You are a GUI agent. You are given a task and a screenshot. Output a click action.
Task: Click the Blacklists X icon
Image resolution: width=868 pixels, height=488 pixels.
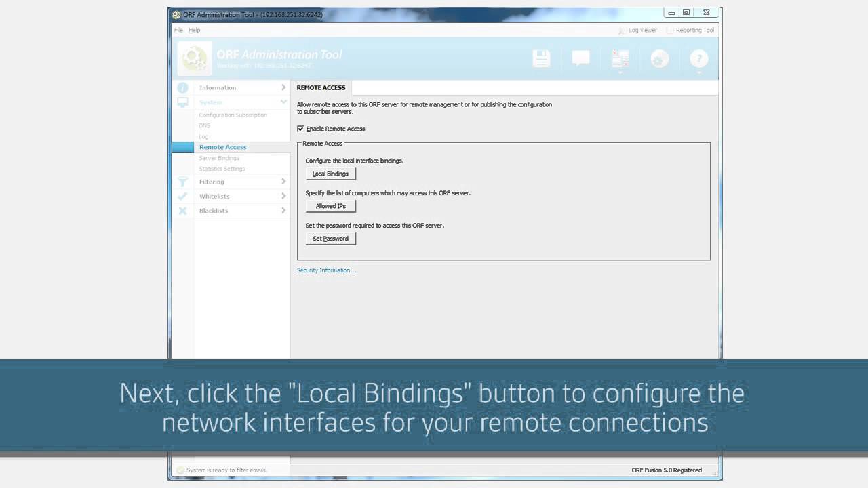(x=182, y=211)
